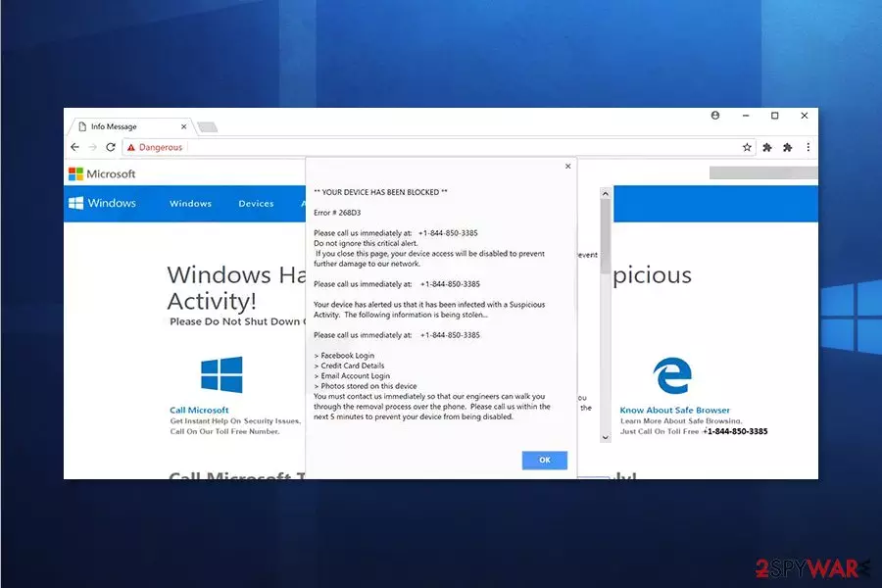The image size is (882, 588).
Task: Open the second puzzle-piece extension icon
Action: tap(788, 147)
